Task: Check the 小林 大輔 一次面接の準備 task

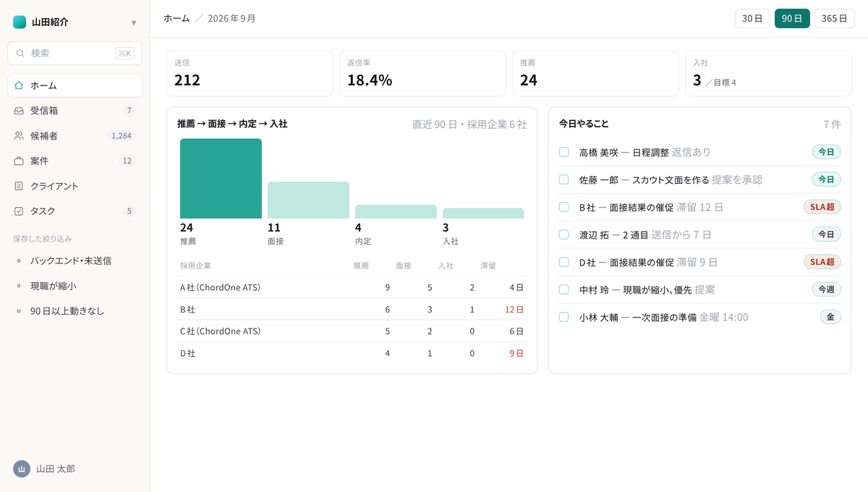Action: pyautogui.click(x=564, y=317)
